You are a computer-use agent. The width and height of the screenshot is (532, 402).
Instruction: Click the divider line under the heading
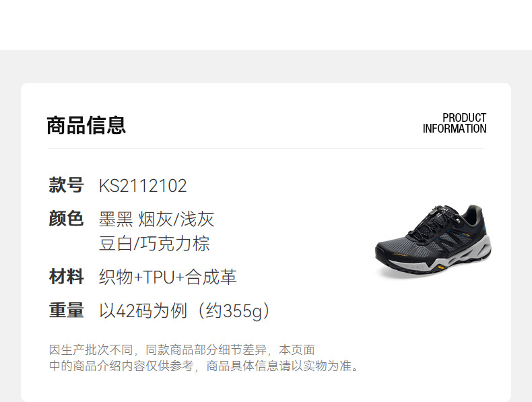tap(266, 148)
